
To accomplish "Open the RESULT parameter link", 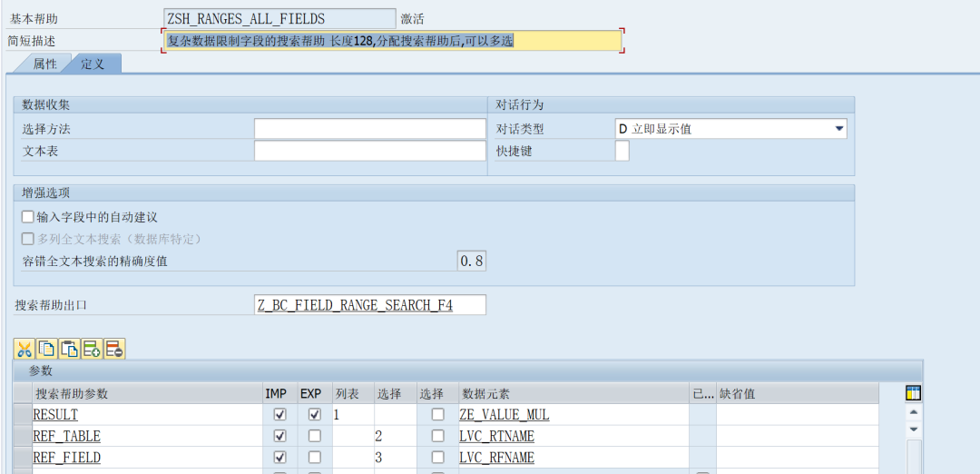I will coord(55,415).
